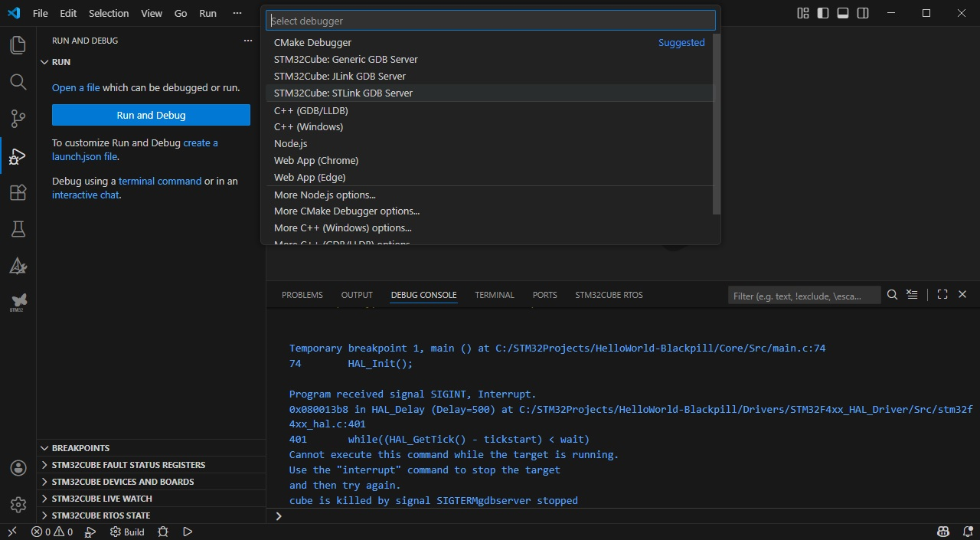The image size is (980, 540).
Task: Choose STM32Cube: Generic GDB Server
Action: (489, 59)
